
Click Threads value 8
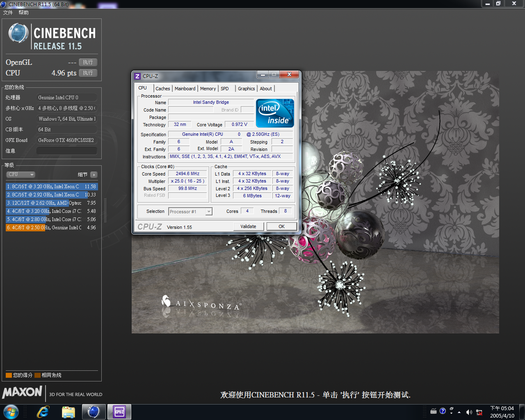(x=285, y=211)
